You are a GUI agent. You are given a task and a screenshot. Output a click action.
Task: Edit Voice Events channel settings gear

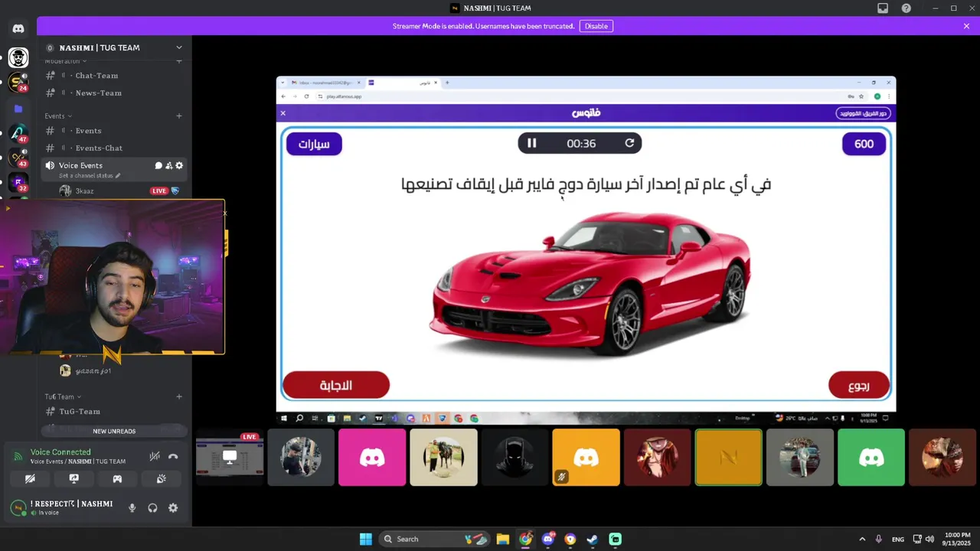(x=179, y=165)
